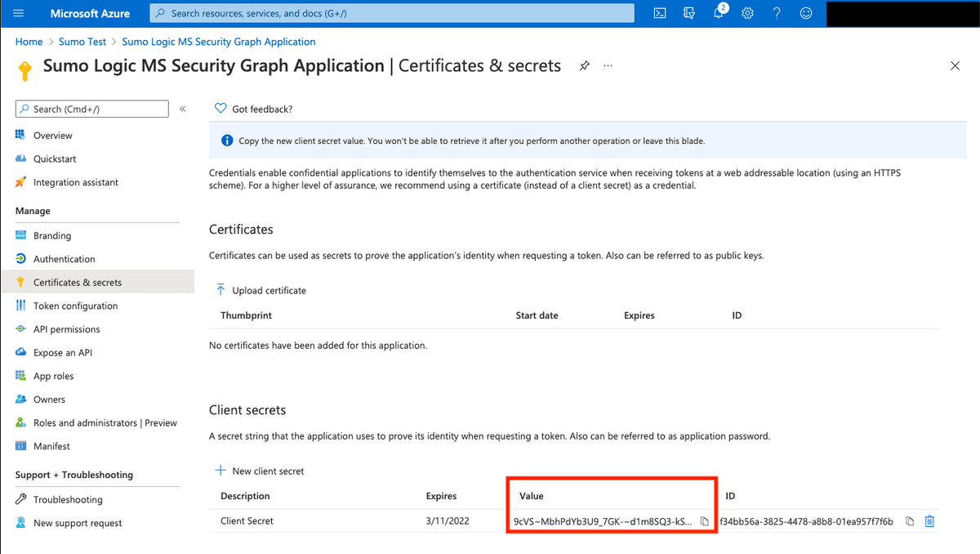Click the API permissions icon

click(x=20, y=329)
